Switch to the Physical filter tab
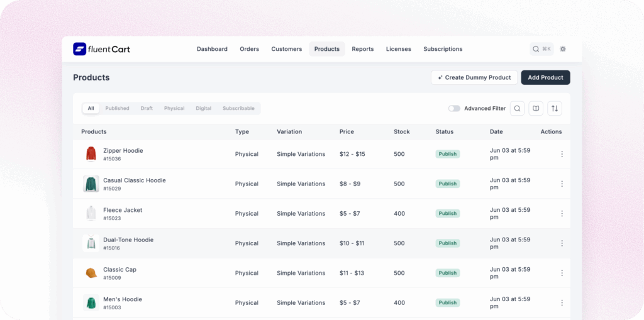The width and height of the screenshot is (644, 320). pyautogui.click(x=174, y=108)
